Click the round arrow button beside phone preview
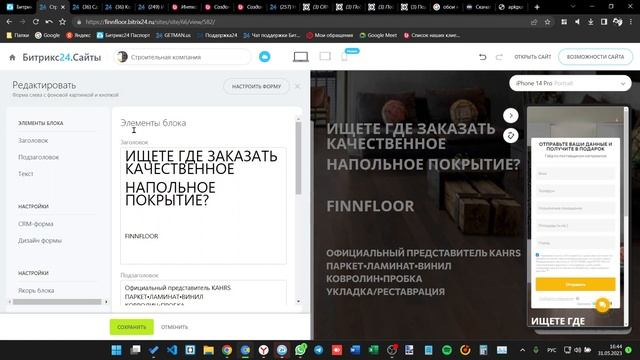Screen dimensions: 640x360 (x=511, y=116)
